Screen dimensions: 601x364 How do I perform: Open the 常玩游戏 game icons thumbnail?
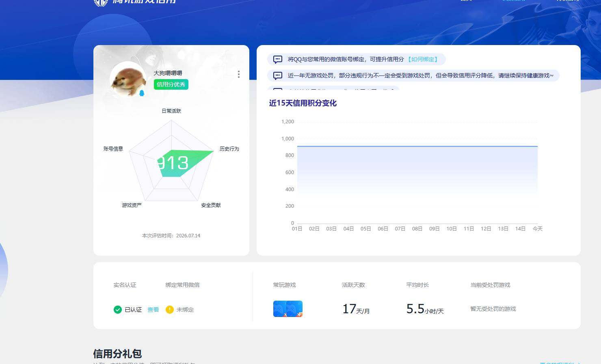point(288,309)
